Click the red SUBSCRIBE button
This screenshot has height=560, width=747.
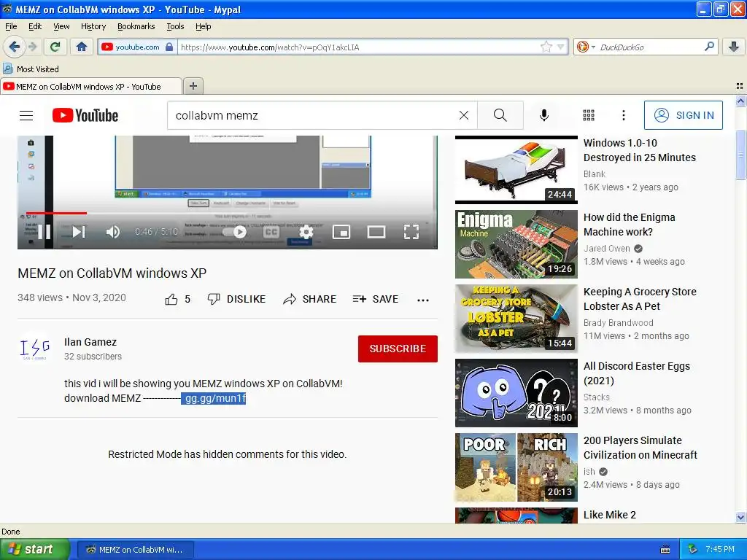click(x=398, y=349)
